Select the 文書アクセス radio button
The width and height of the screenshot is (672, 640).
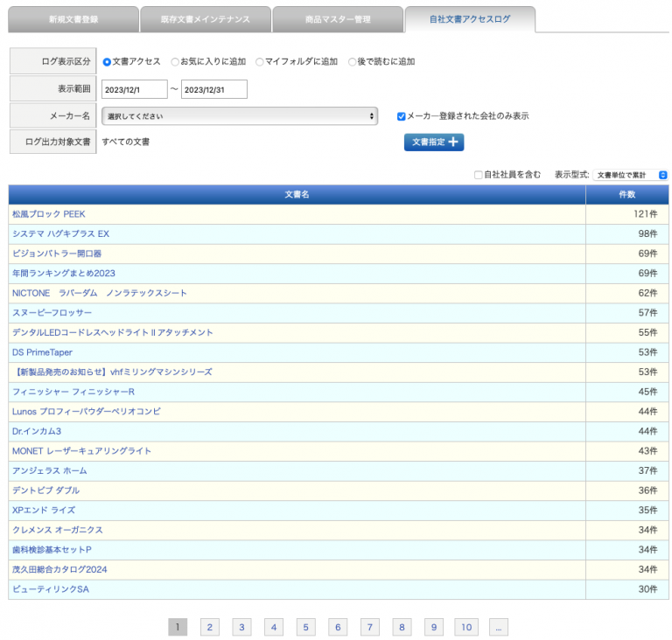[107, 62]
